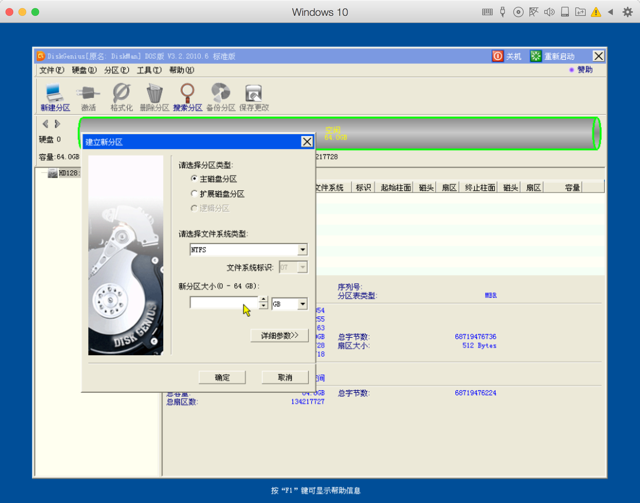The height and width of the screenshot is (503, 640).
Task: Select 扩展磁盘分区 radio button
Action: 194,193
